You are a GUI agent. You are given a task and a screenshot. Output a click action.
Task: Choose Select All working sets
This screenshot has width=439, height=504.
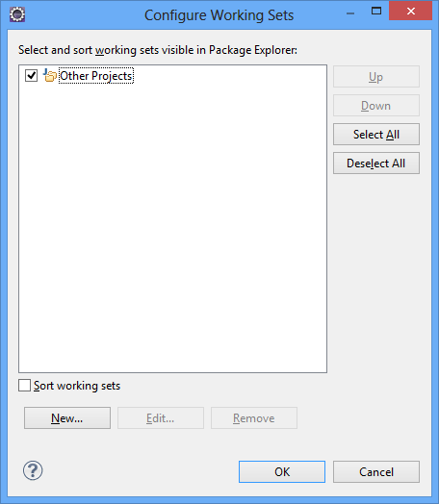coord(376,135)
